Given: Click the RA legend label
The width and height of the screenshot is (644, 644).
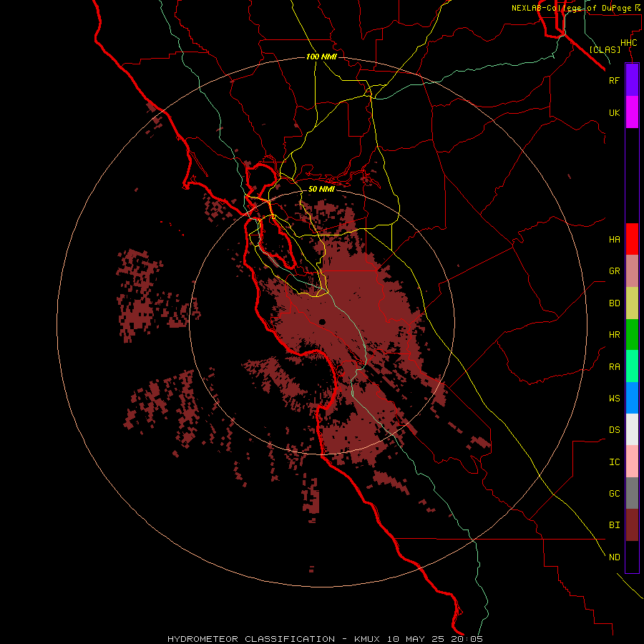Looking at the screenshot, I should [614, 367].
